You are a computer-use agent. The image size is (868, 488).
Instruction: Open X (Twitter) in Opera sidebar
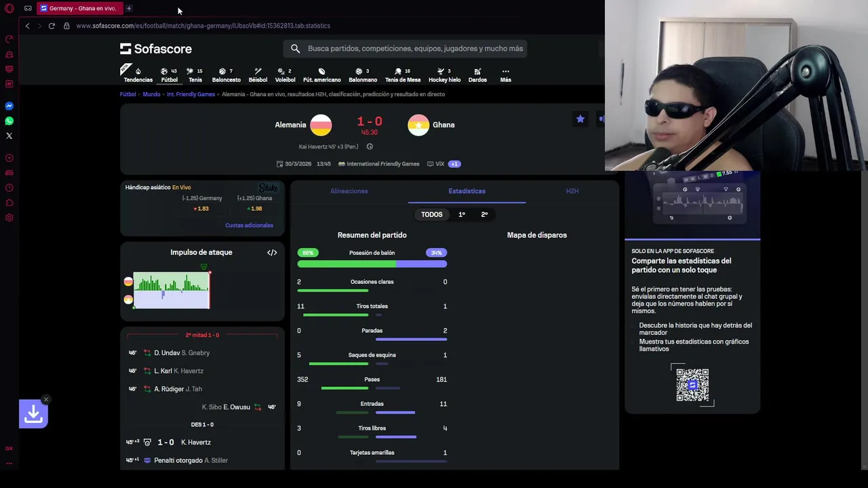pos(9,136)
